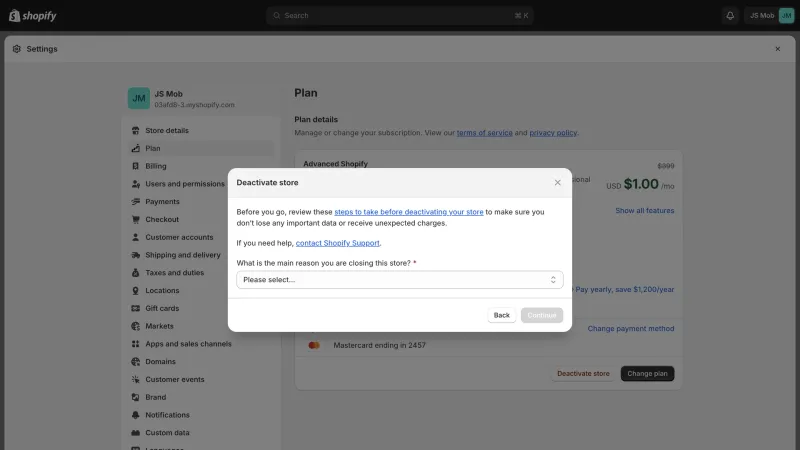Click the Plan sidebar icon
800x450 pixels.
135,148
